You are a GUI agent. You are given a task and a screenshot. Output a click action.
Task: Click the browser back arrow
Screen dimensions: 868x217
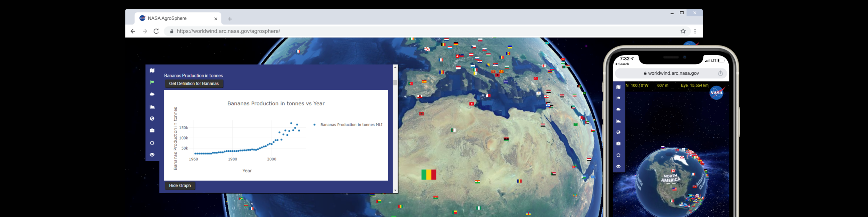(x=133, y=31)
